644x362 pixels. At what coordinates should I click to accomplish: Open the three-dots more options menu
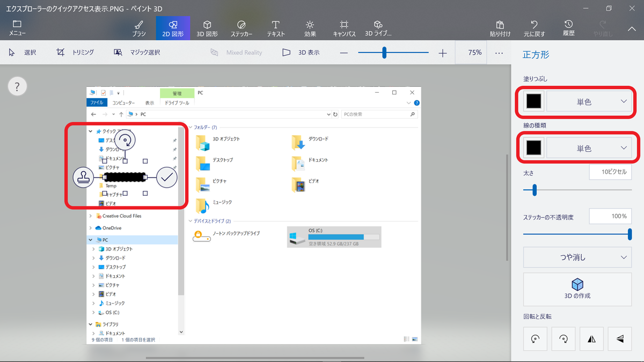(x=499, y=53)
